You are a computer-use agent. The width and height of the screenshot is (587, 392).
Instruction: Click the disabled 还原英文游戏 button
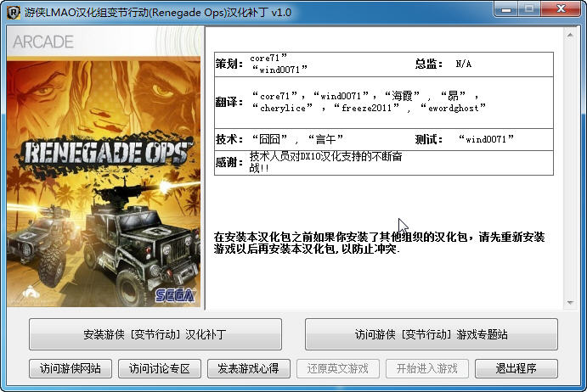[x=338, y=369]
